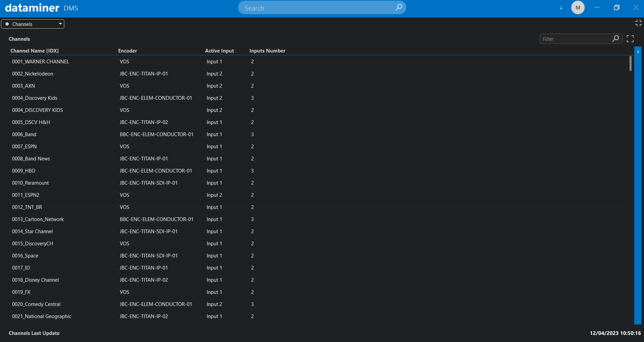The image size is (644, 342).
Task: Click the fullscreen table icon beside Filter
Action: coord(630,39)
